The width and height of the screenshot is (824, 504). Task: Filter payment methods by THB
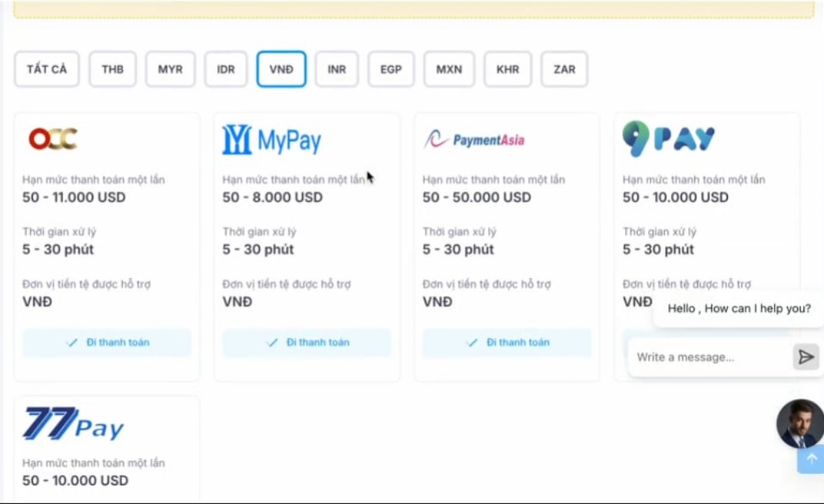click(x=113, y=69)
